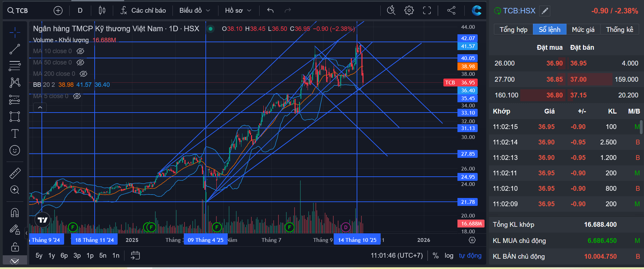Click the TradingView logo
644x269 pixels.
pos(43,220)
